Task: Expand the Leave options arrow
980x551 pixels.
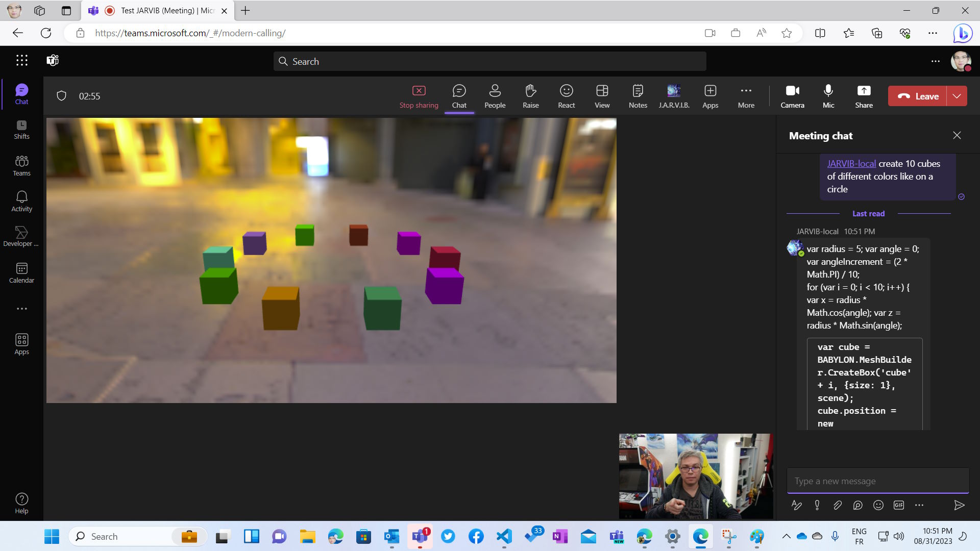Action: point(957,96)
